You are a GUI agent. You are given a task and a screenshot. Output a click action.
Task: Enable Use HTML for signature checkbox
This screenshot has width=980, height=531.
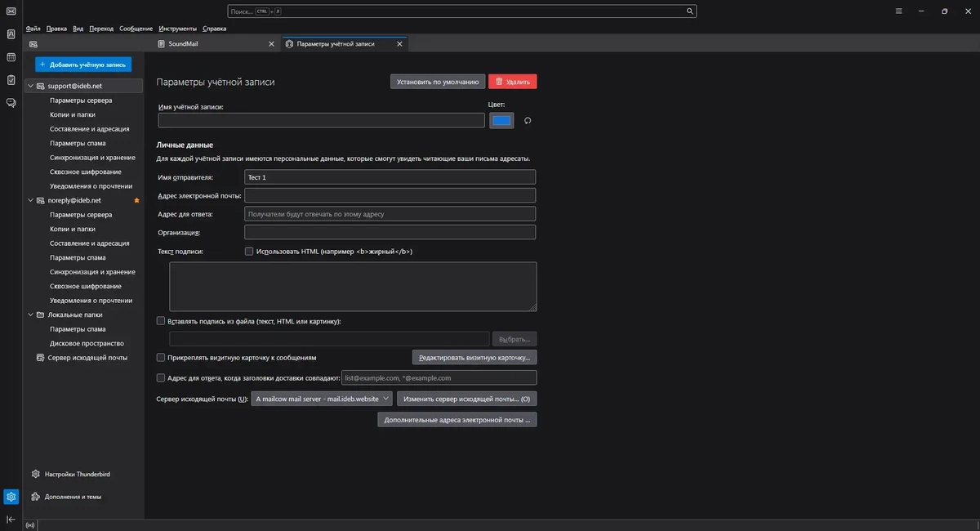pyautogui.click(x=249, y=252)
